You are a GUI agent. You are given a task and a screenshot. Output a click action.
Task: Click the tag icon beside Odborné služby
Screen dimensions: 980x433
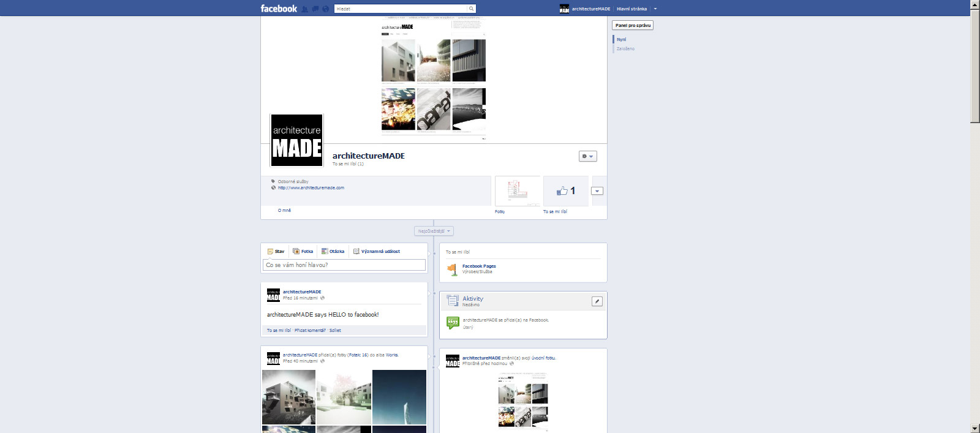pyautogui.click(x=273, y=181)
